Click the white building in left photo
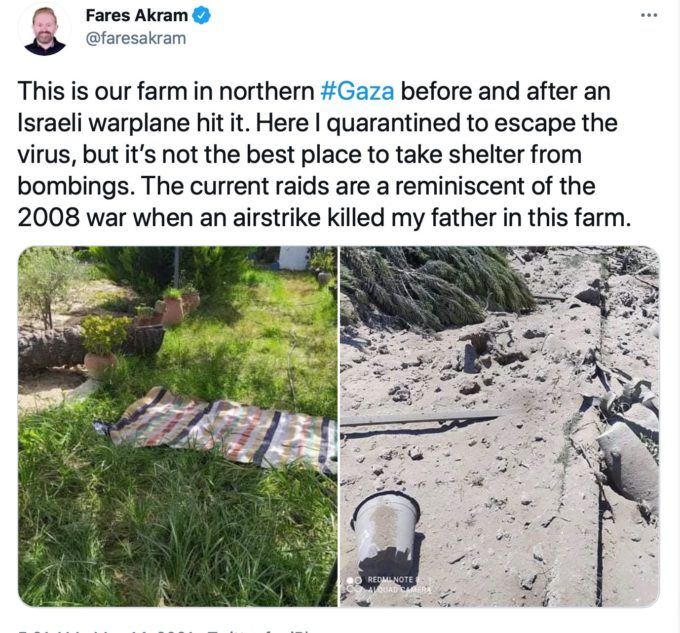This screenshot has height=633, width=680. pos(294,258)
